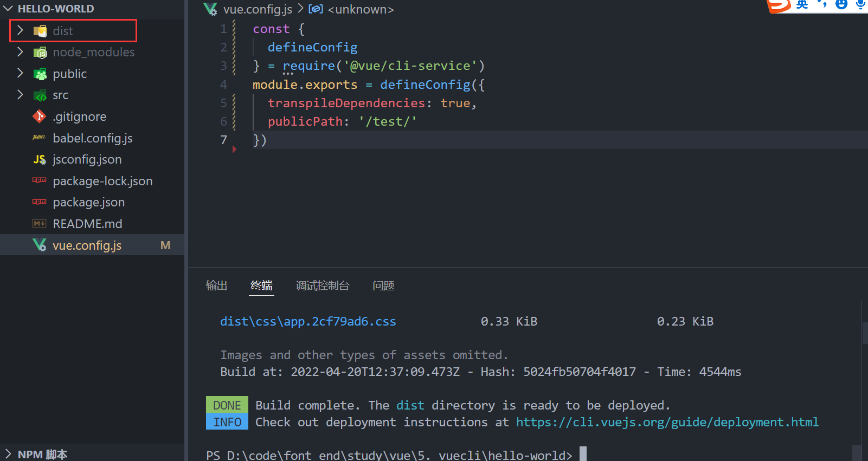Click the dist word in terminal output

pos(410,405)
